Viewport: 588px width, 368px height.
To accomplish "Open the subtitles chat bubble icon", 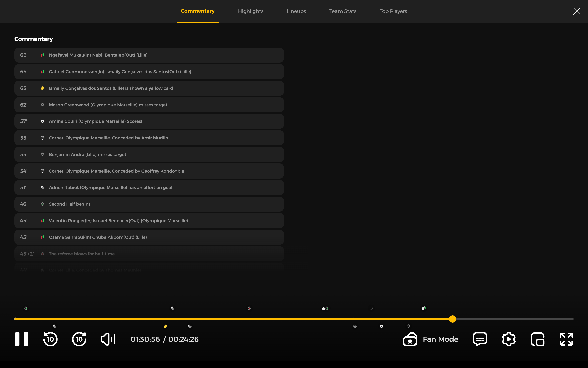I will [480, 339].
